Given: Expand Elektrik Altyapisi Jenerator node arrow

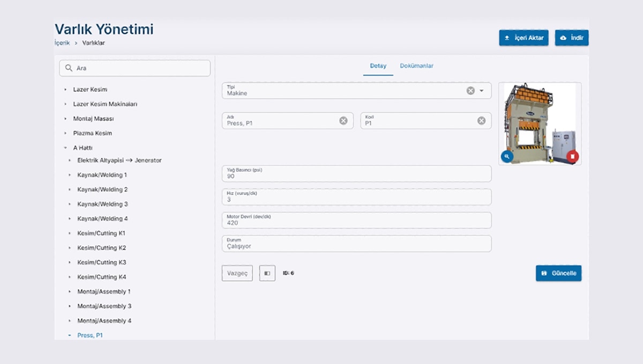Looking at the screenshot, I should click(x=70, y=160).
